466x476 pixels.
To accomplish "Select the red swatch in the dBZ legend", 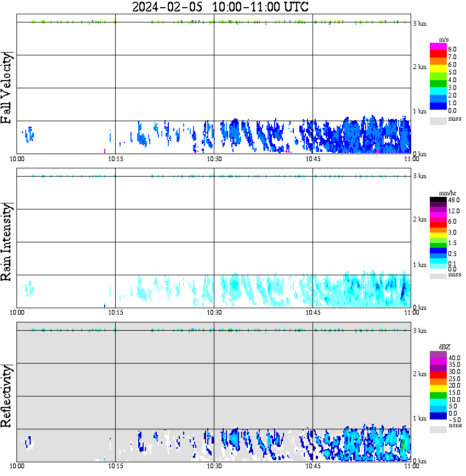I will (x=438, y=375).
